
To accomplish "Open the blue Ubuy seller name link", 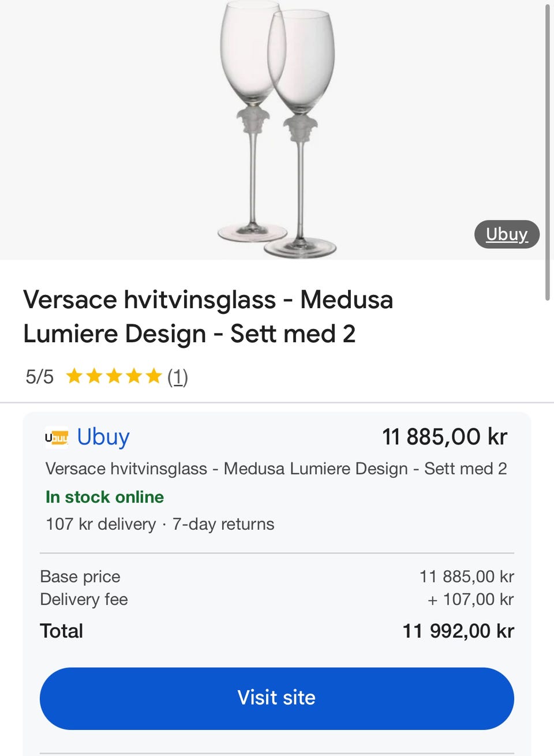I will point(103,437).
